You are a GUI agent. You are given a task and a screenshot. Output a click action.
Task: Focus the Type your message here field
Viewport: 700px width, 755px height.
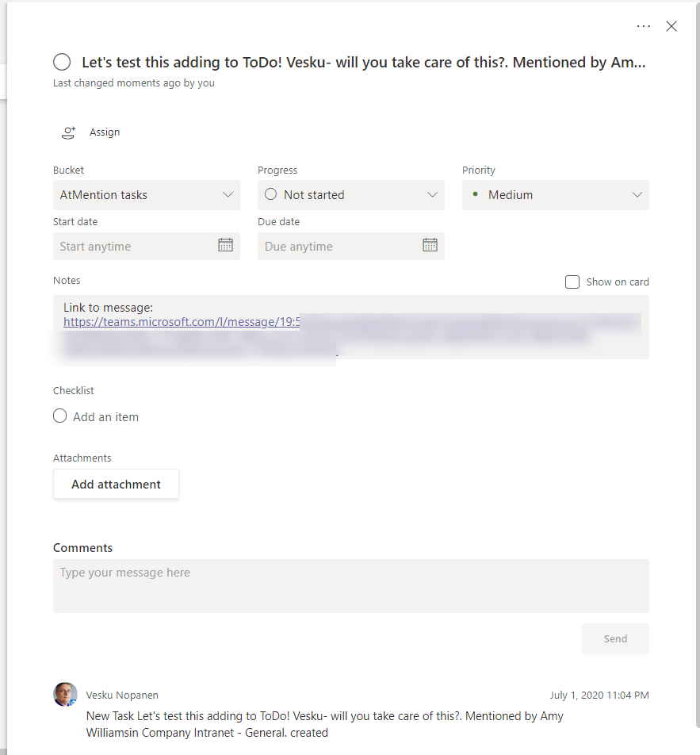tap(350, 585)
